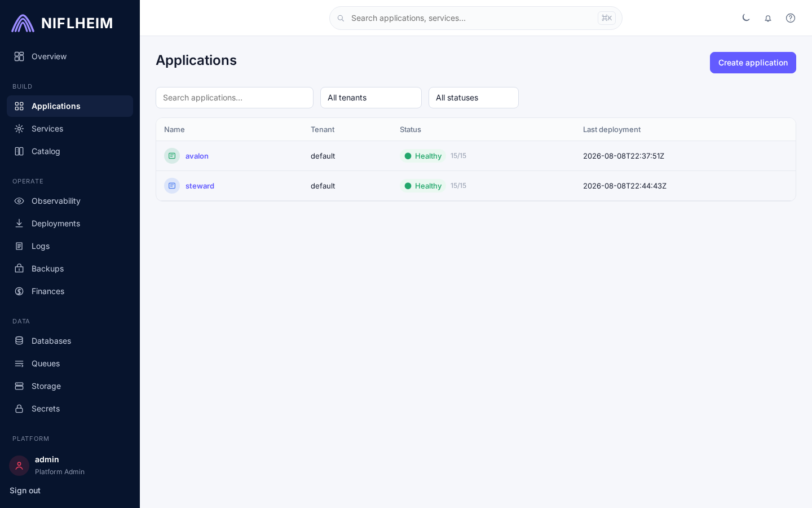The image size is (812, 508).
Task: Click the Secrets lock icon
Action: coord(19,409)
